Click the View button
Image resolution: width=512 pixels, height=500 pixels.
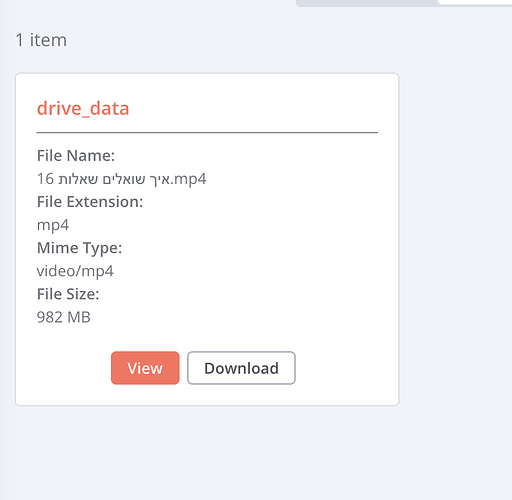(145, 368)
